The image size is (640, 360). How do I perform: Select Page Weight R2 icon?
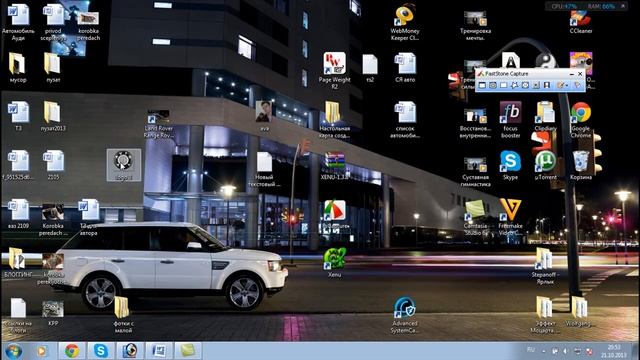334,71
